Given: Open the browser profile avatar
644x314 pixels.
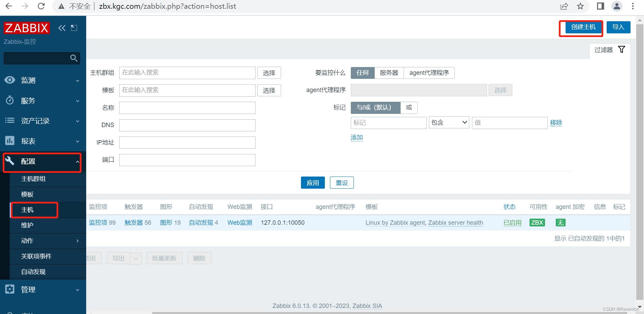Looking at the screenshot, I should [617, 6].
